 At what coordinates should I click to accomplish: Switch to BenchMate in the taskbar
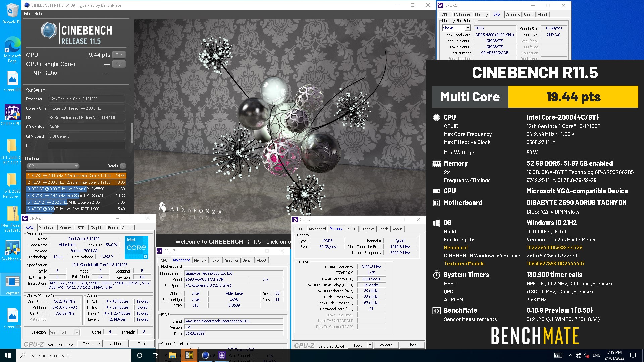tap(189, 355)
